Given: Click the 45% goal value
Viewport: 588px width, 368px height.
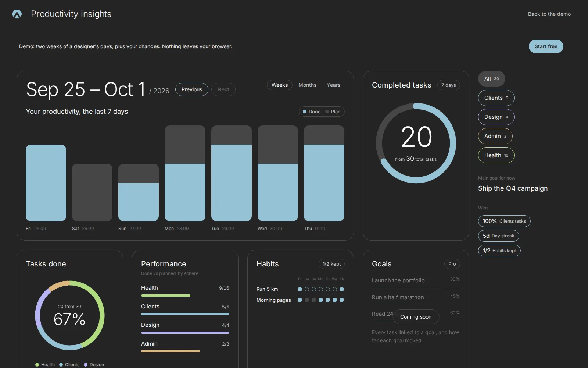Looking at the screenshot, I should (x=455, y=296).
